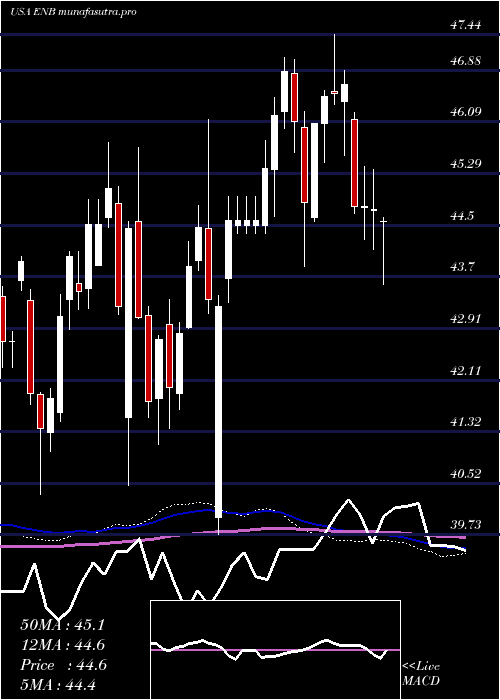Viewport: 500px width, 700px height.
Task: Click the 'Price : 44.6' readout
Action: pos(63,665)
